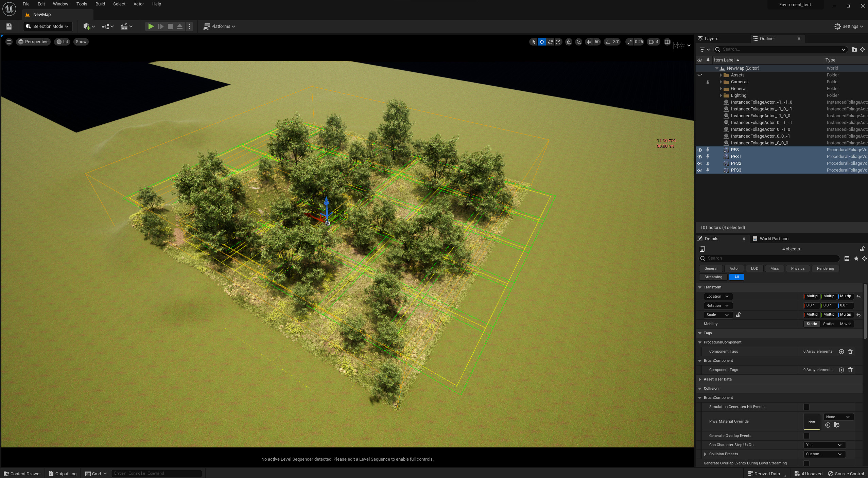Switch to the World Partition tab
Viewport: 868px width, 478px height.
[x=770, y=239]
